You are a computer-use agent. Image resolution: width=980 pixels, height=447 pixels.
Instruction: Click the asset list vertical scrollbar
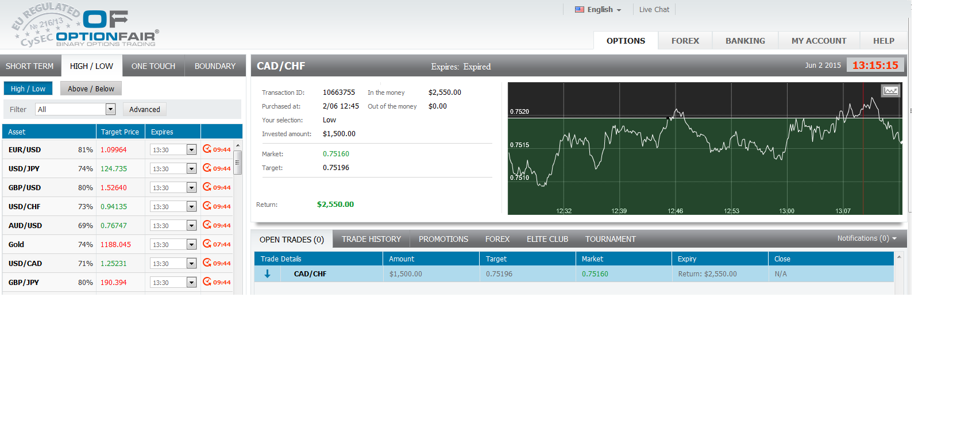click(238, 163)
